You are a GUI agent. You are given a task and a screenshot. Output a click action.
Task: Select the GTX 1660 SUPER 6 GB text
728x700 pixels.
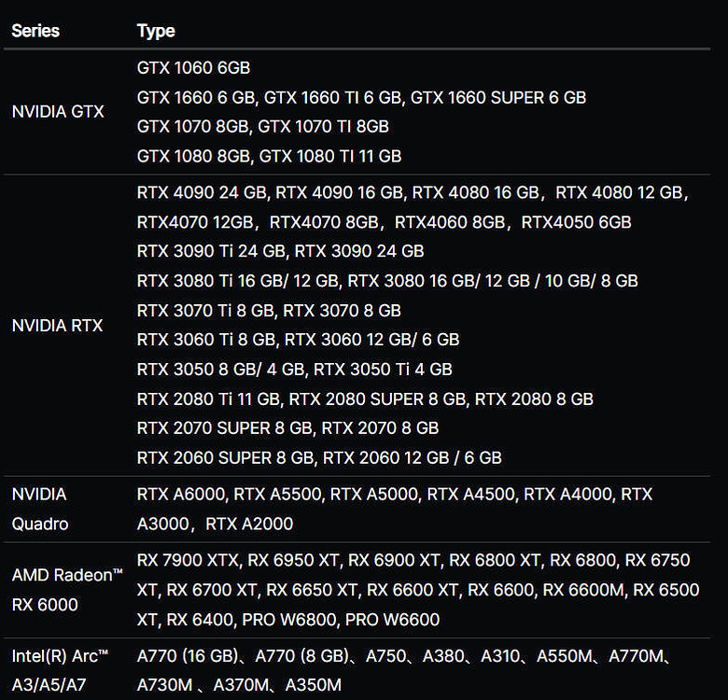tap(498, 97)
